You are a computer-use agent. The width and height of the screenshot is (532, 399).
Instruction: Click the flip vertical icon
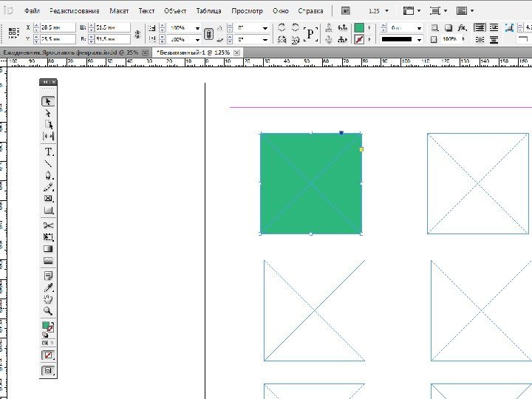[x=295, y=40]
